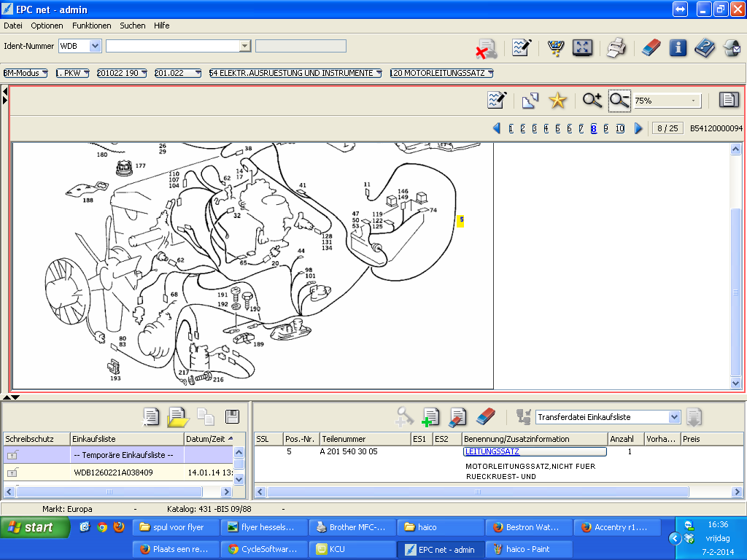747x560 pixels.
Task: Sort by Datum/Zeit column header
Action: pyautogui.click(x=209, y=438)
